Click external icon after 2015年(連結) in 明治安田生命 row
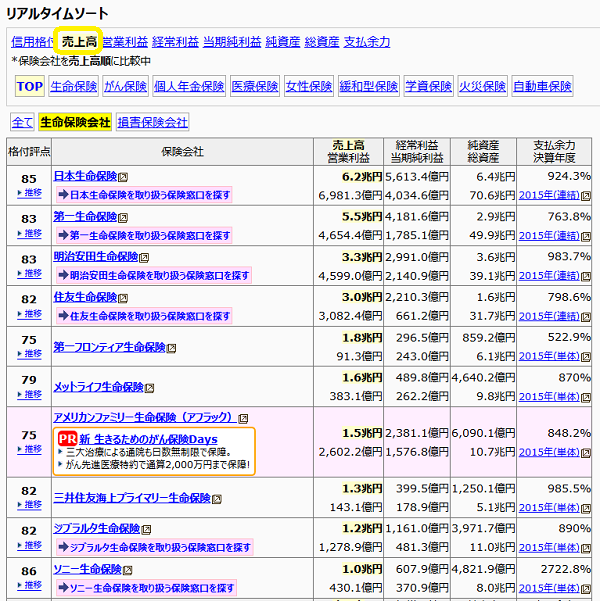Image resolution: width=600 pixels, height=601 pixels. pyautogui.click(x=586, y=277)
